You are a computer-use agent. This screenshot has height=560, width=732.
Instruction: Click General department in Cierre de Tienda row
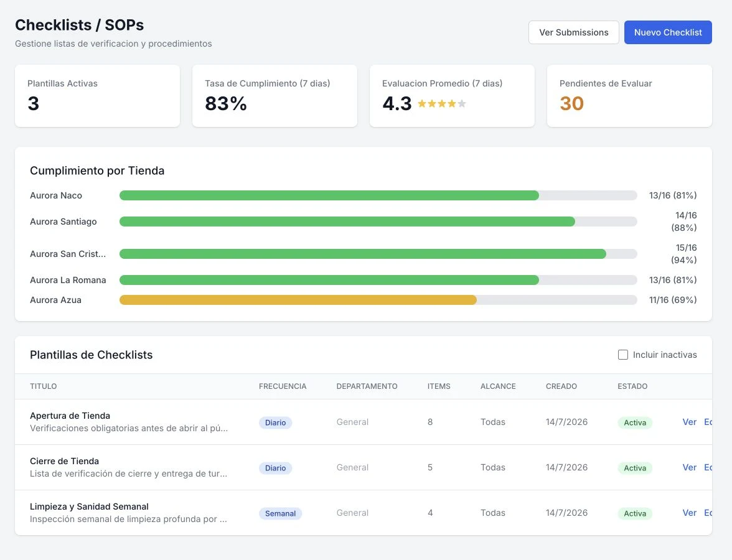tap(352, 467)
